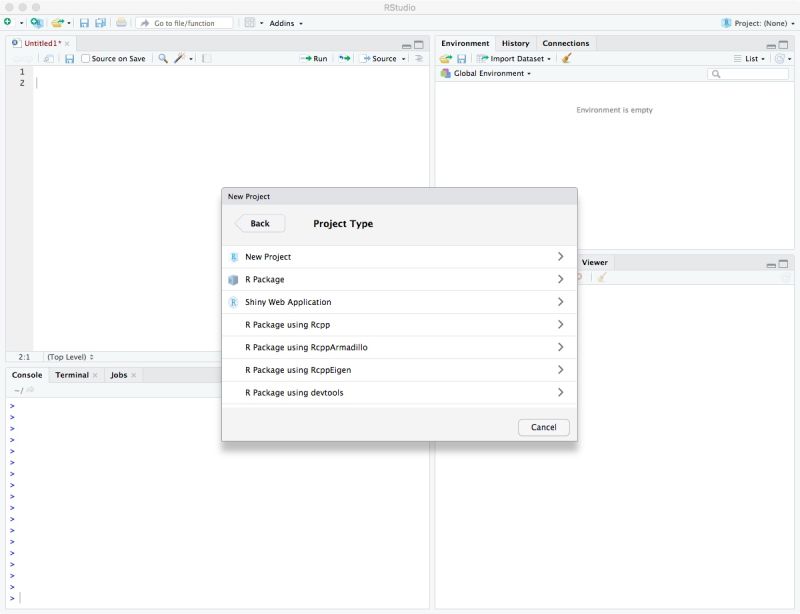Click the Run button in editor
Image resolution: width=800 pixels, height=614 pixels.
click(x=314, y=59)
